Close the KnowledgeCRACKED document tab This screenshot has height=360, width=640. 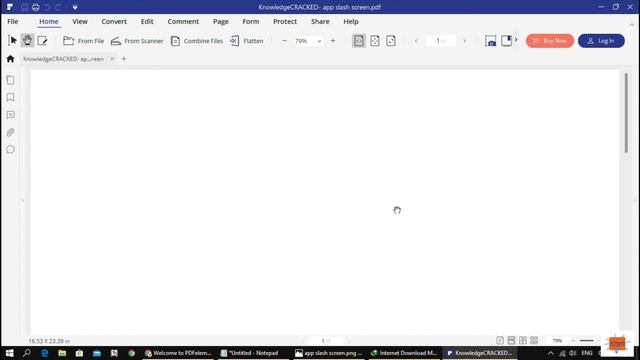pos(112,59)
